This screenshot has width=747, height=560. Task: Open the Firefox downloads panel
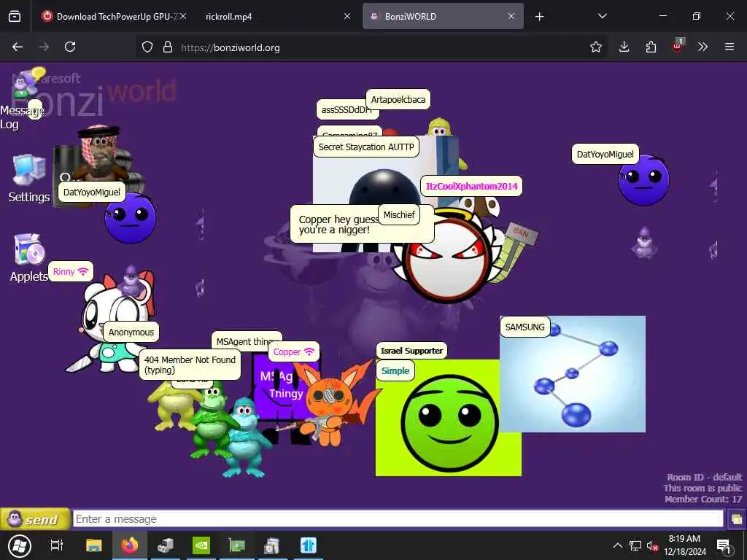coord(624,47)
